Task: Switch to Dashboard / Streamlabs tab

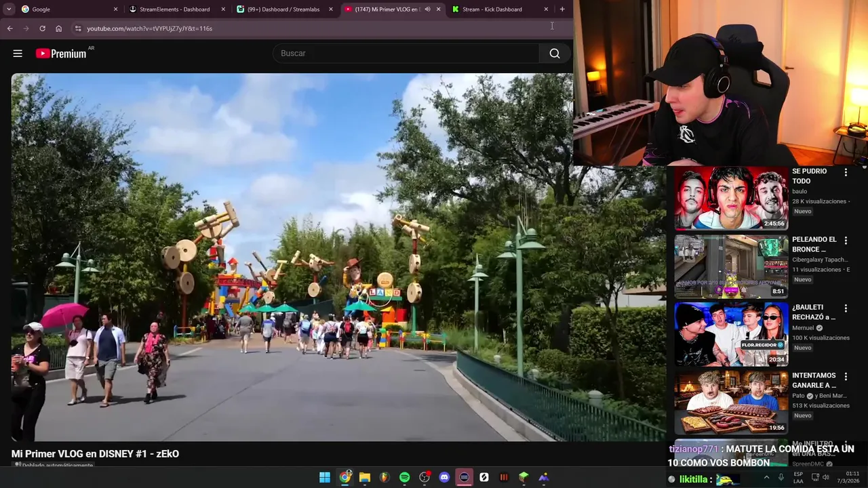Action: click(283, 9)
